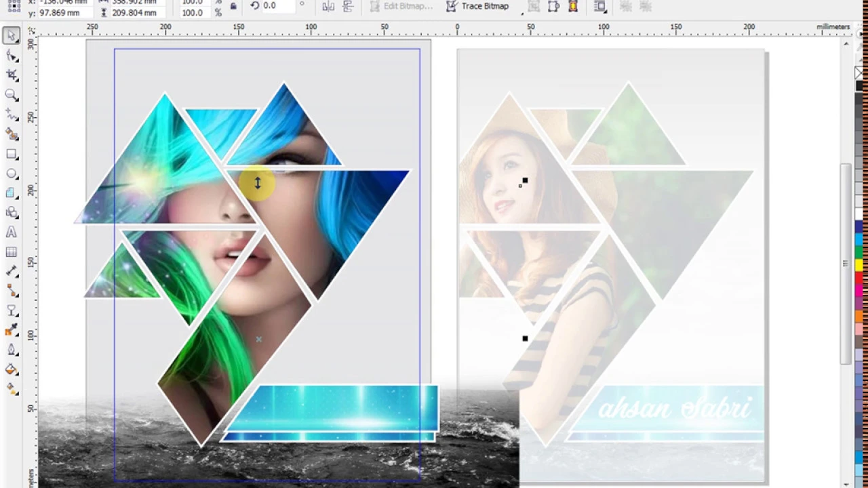Click the scroll up arrow
This screenshot has height=488, width=868.
click(x=846, y=44)
